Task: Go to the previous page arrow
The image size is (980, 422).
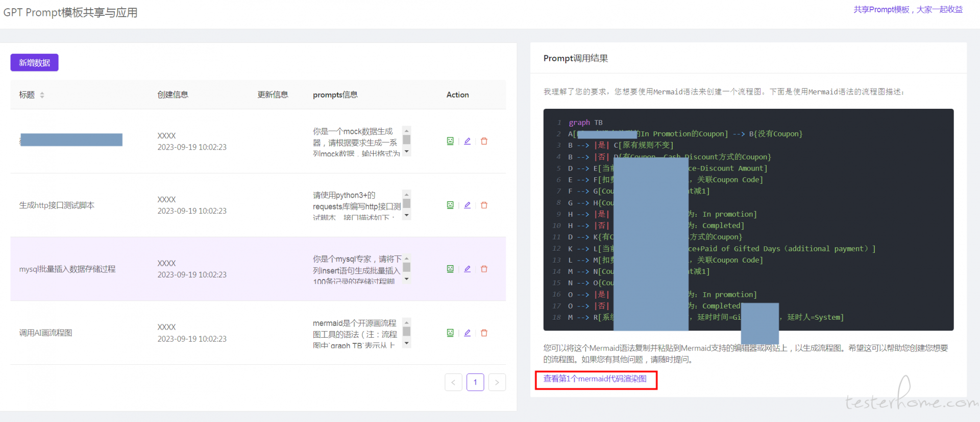Action: pos(453,382)
